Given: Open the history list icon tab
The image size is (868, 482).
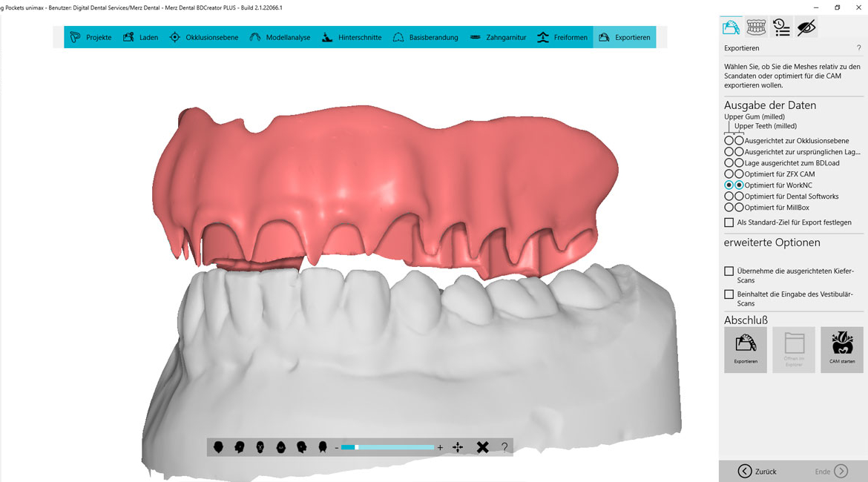Looking at the screenshot, I should pyautogui.click(x=781, y=27).
